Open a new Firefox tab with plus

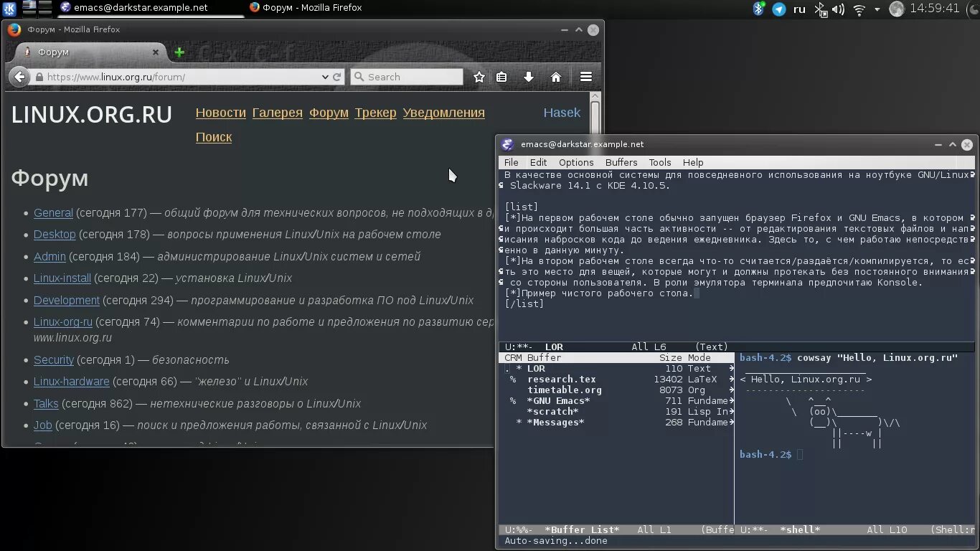pos(179,52)
